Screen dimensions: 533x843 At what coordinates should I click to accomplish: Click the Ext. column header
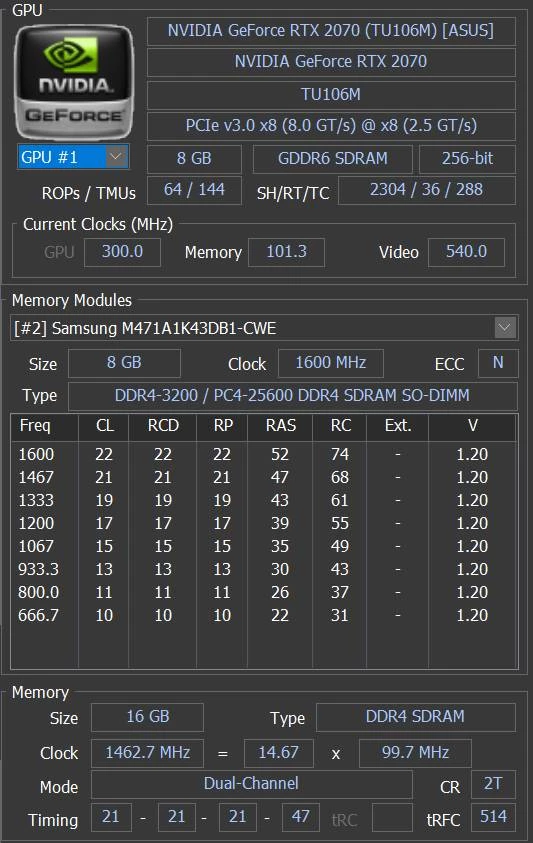pos(397,426)
